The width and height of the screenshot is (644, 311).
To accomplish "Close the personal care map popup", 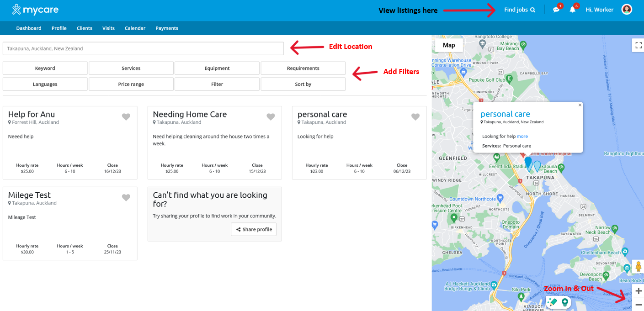I will click(580, 105).
